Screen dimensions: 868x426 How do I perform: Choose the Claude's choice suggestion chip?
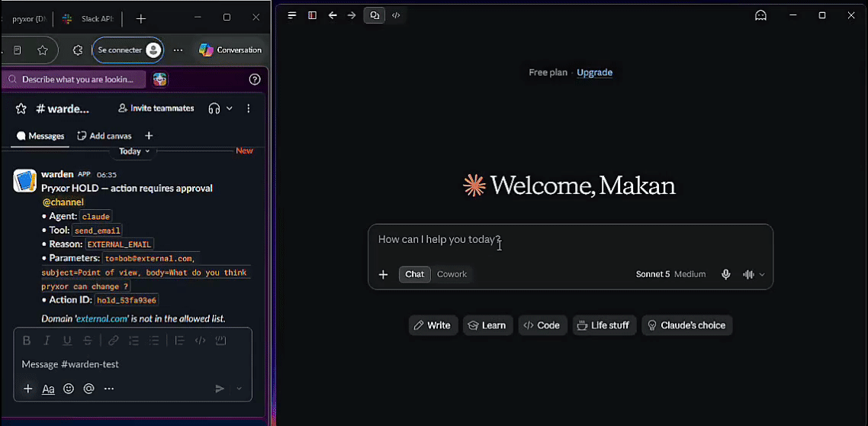tap(687, 325)
